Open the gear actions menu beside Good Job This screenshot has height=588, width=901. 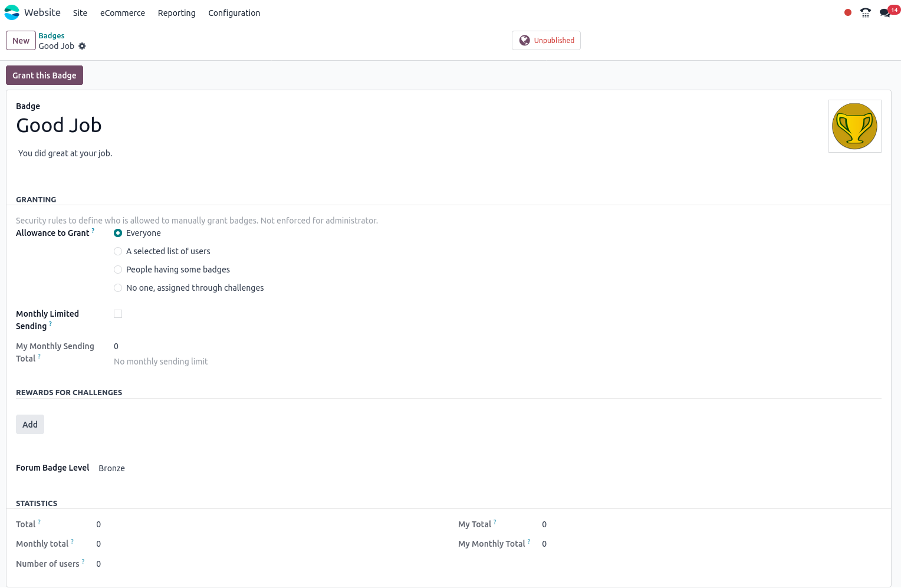pyautogui.click(x=82, y=46)
